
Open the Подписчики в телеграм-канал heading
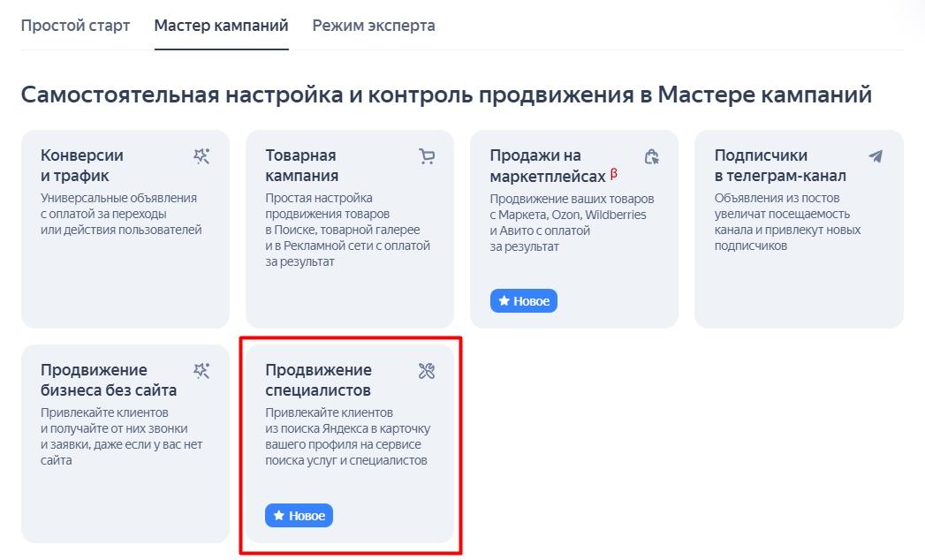(780, 165)
